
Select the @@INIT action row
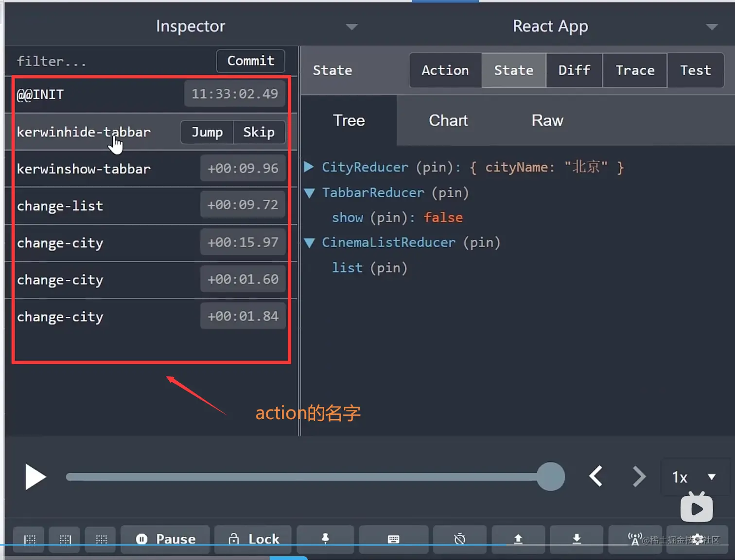coord(151,94)
